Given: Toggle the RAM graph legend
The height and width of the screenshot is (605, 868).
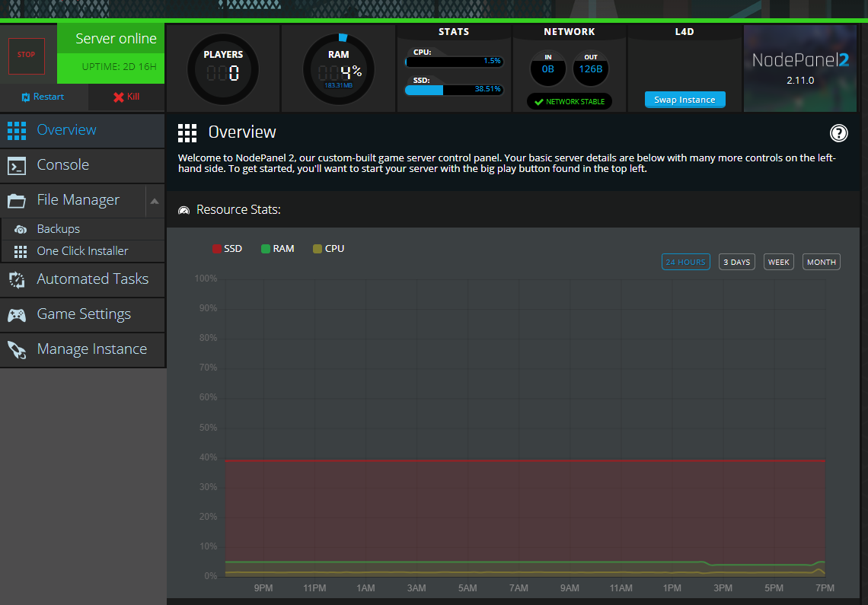Looking at the screenshot, I should (x=277, y=248).
